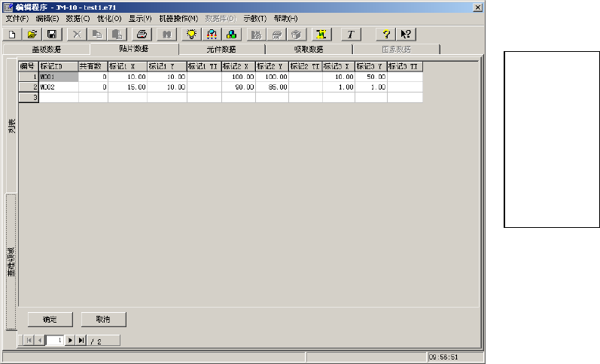
Task: Click the yellow-green machine toolbar icon
Action: pyautogui.click(x=321, y=35)
